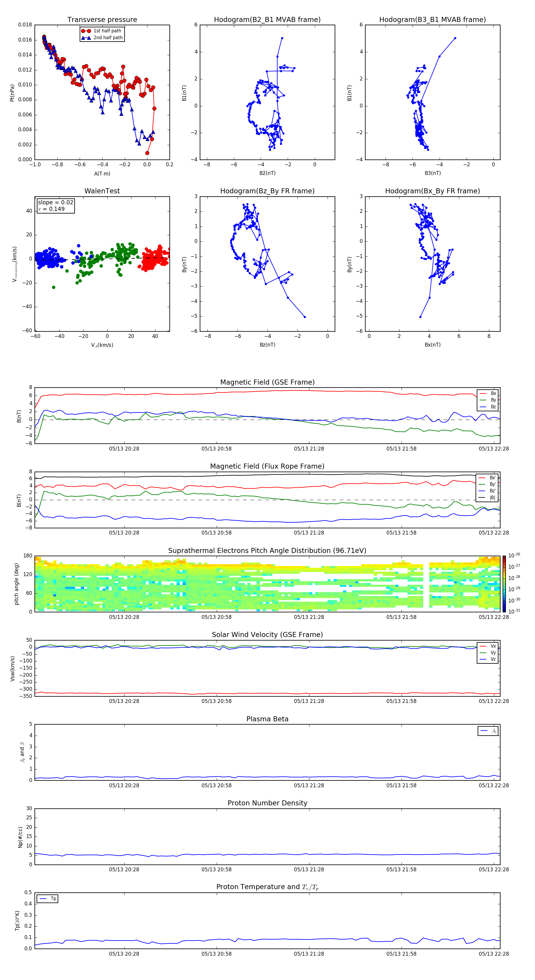Click the "B3(nT)" x-axis label
This screenshot has width=535, height=980.
432,173
